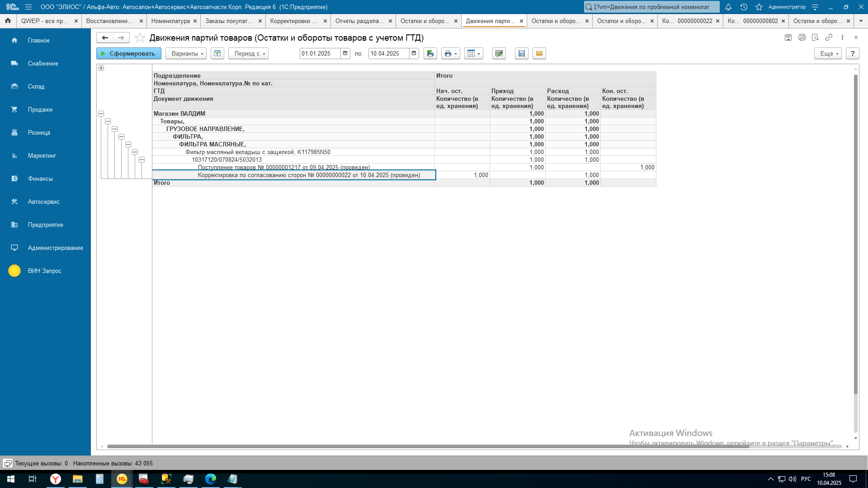Viewport: 868px width, 488px height.
Task: Collapse the Фильтр масляный вкладыш row
Action: (x=135, y=152)
